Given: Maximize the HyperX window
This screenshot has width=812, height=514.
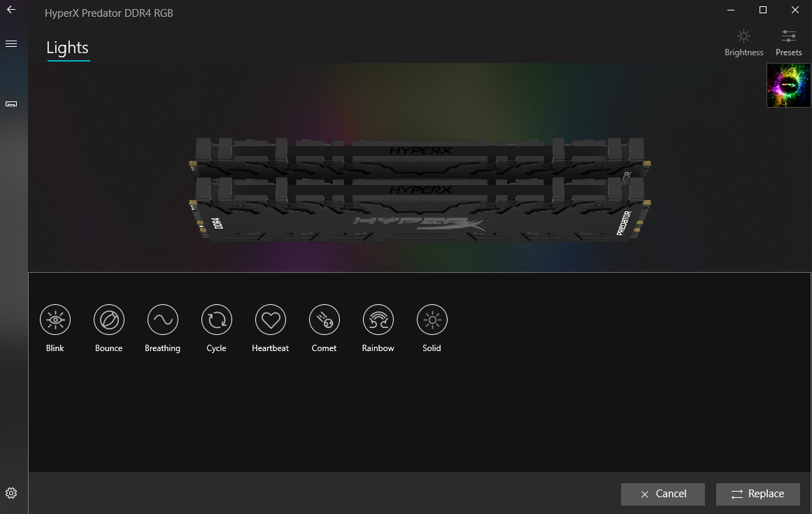Looking at the screenshot, I should click(763, 10).
